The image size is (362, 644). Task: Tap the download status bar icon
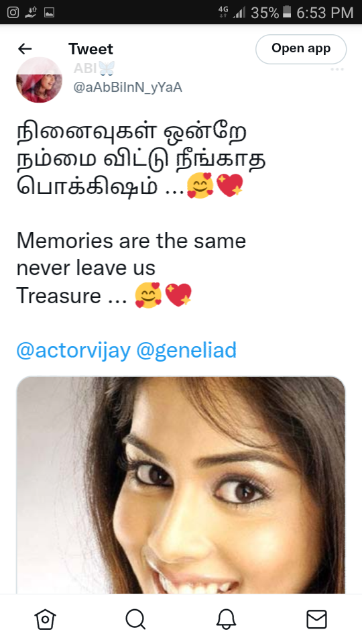(x=32, y=13)
